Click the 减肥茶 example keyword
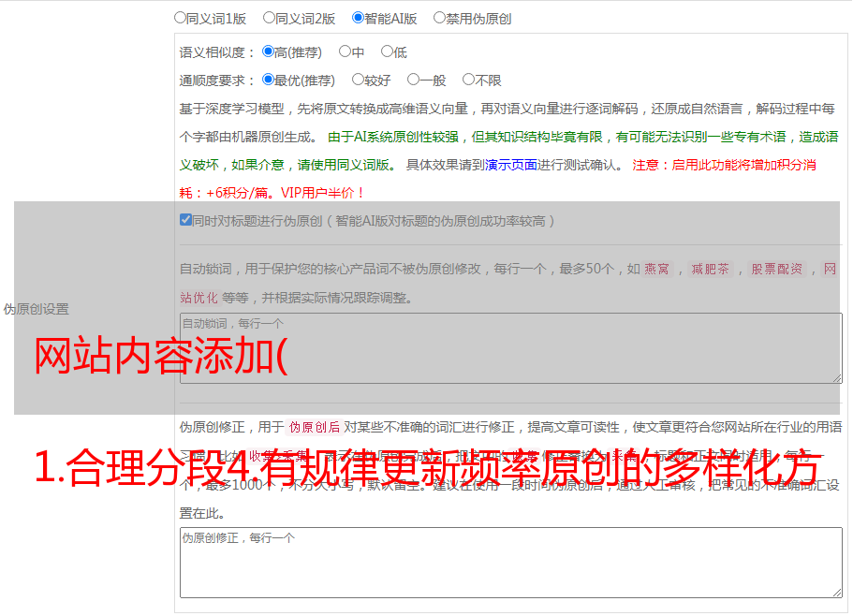 point(711,269)
